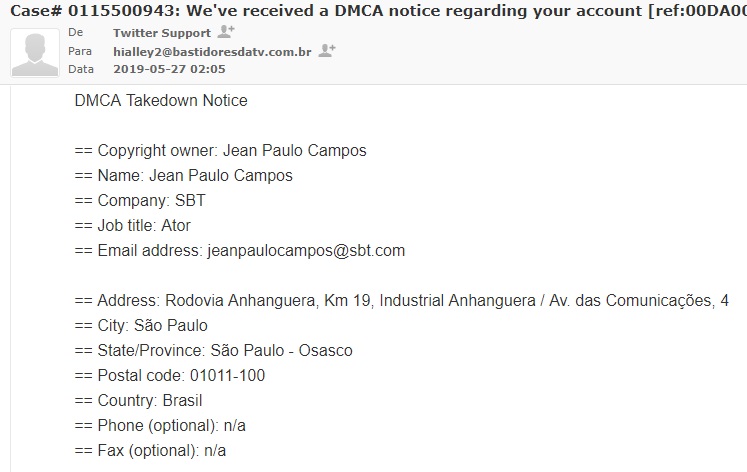Click the jeanpaulocampos@sbt.com email address
The height and width of the screenshot is (472, 747).
click(306, 251)
